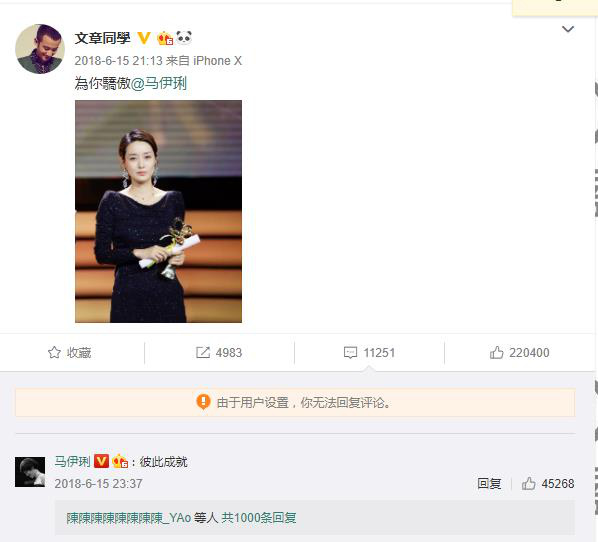Click the post timestamp 2018-6-15 21:13
This screenshot has width=598, height=542.
[x=118, y=61]
